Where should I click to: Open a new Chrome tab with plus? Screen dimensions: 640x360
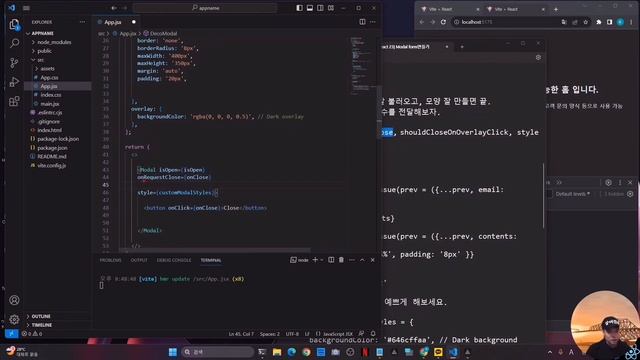click(x=556, y=9)
